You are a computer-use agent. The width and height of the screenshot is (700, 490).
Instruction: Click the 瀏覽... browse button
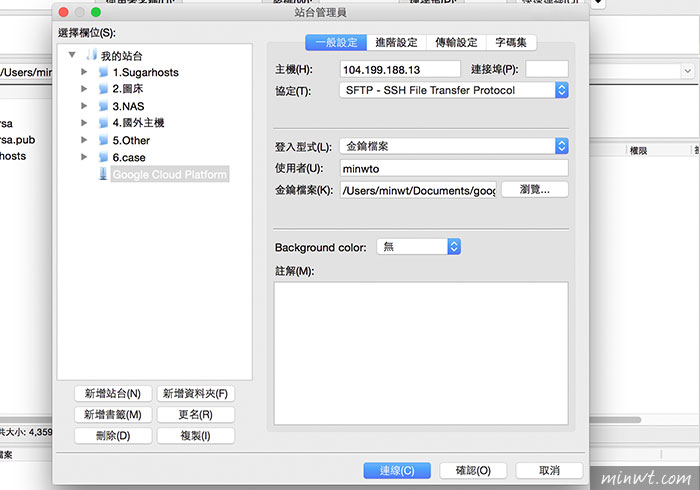pos(535,190)
